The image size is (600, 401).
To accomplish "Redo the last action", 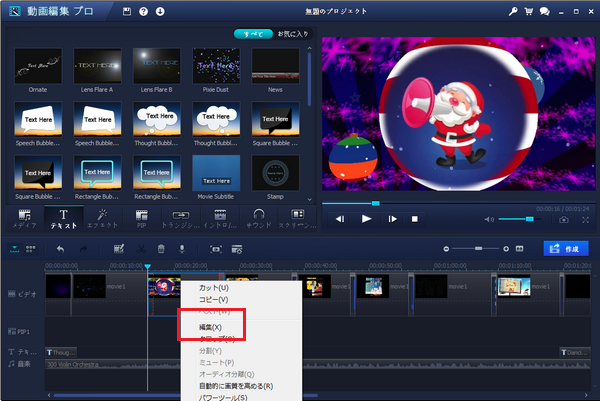I will [x=83, y=249].
